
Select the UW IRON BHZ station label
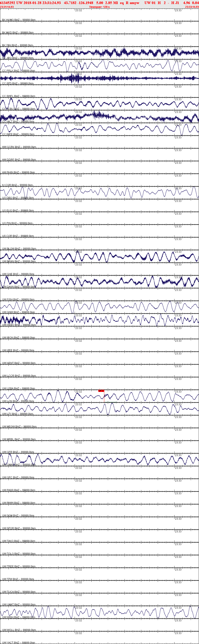18,337
